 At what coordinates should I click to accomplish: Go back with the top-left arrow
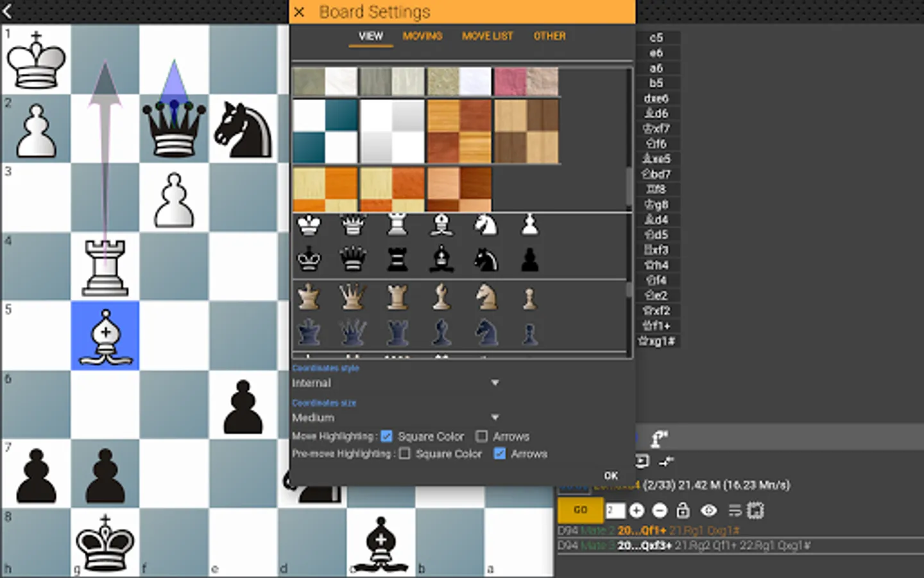click(x=8, y=10)
